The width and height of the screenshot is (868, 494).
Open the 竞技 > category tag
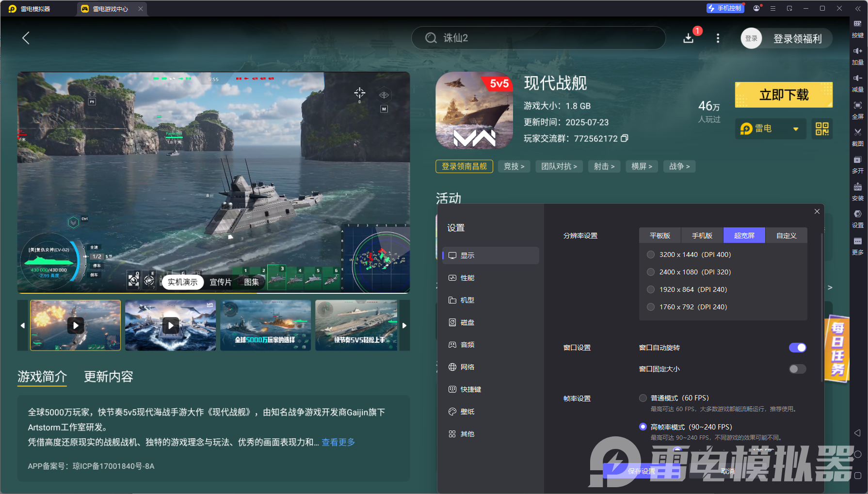(514, 166)
